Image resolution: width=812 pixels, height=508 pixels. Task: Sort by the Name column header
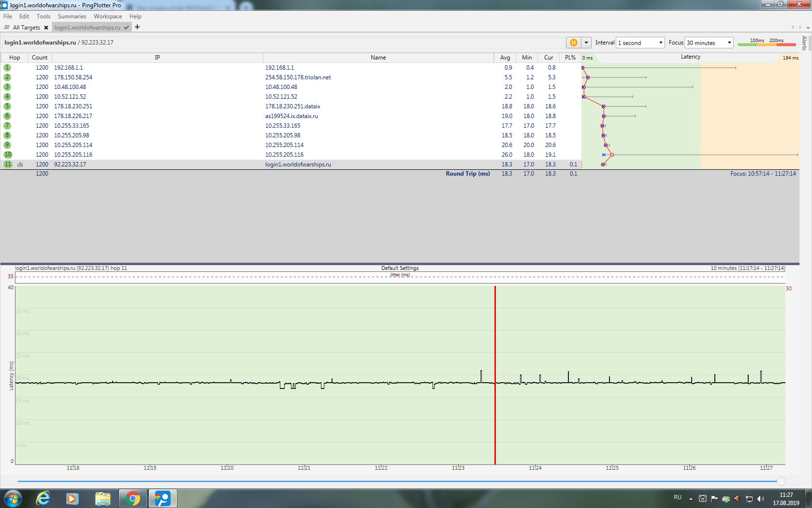(x=378, y=58)
